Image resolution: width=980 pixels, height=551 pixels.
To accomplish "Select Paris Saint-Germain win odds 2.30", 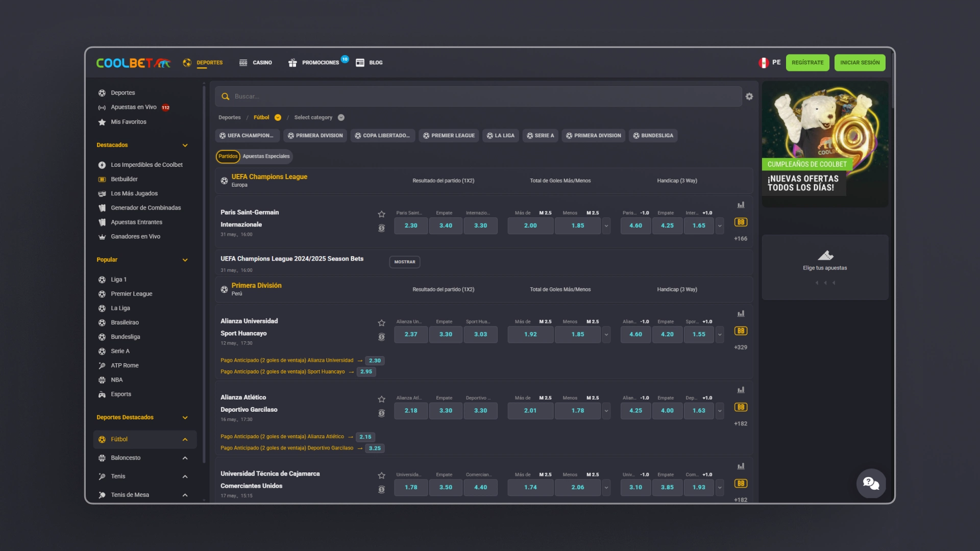I will (x=411, y=226).
